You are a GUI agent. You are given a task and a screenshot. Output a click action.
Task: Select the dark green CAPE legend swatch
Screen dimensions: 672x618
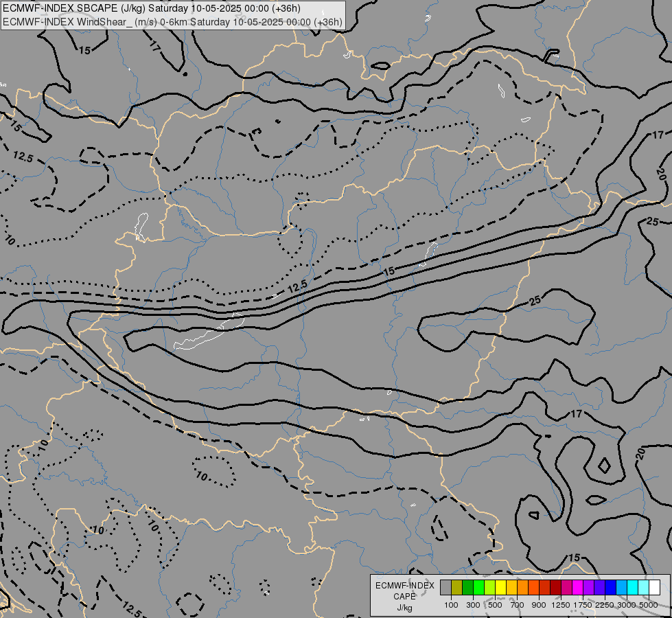pyautogui.click(x=468, y=587)
